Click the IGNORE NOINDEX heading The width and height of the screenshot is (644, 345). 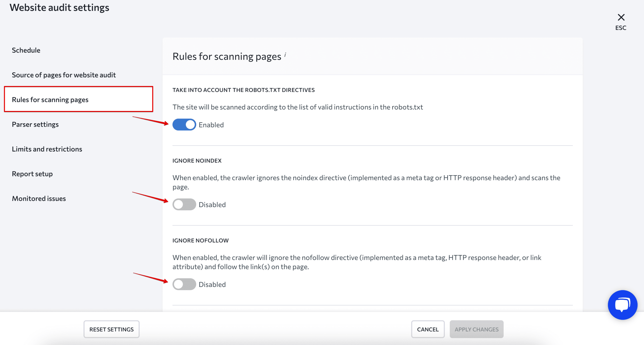pos(197,161)
